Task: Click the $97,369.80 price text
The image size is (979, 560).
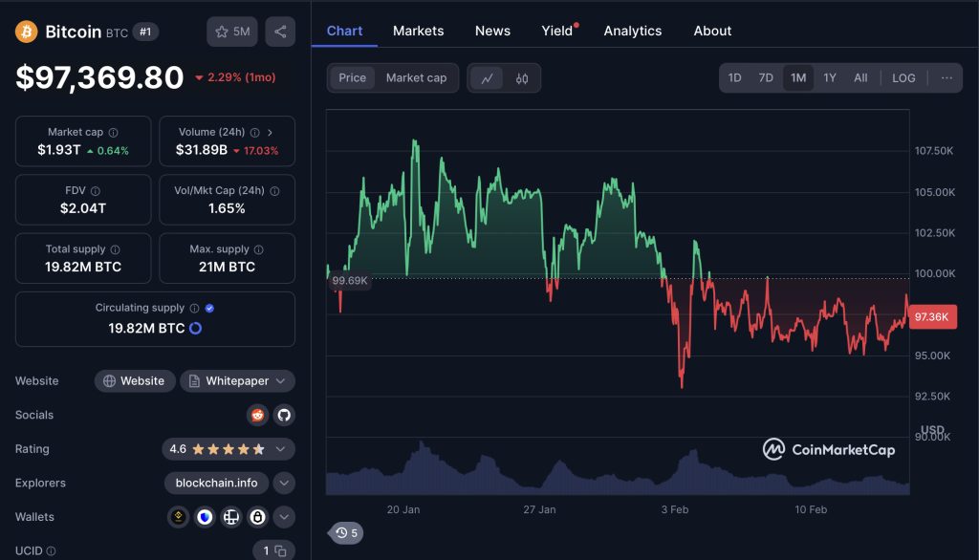Action: tap(99, 77)
